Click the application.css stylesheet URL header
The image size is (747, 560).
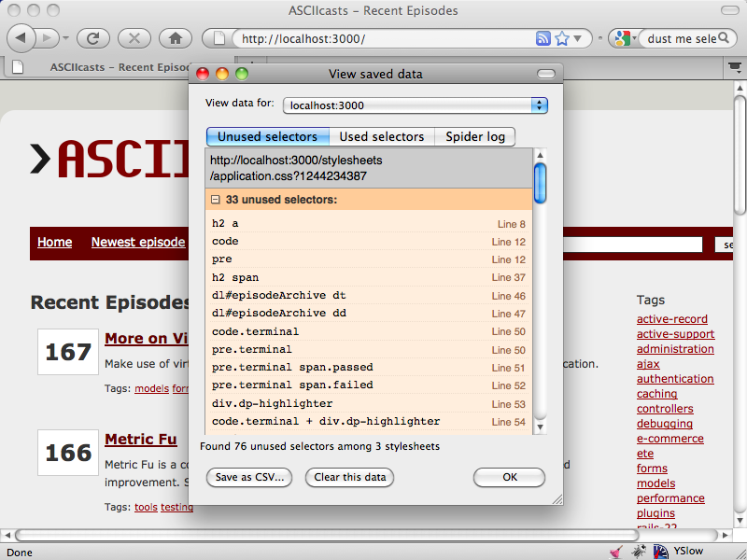pyautogui.click(x=369, y=168)
